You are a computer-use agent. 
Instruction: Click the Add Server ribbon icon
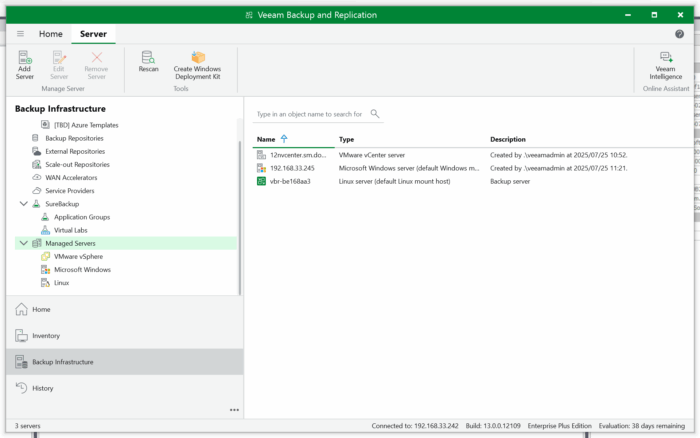(25, 57)
